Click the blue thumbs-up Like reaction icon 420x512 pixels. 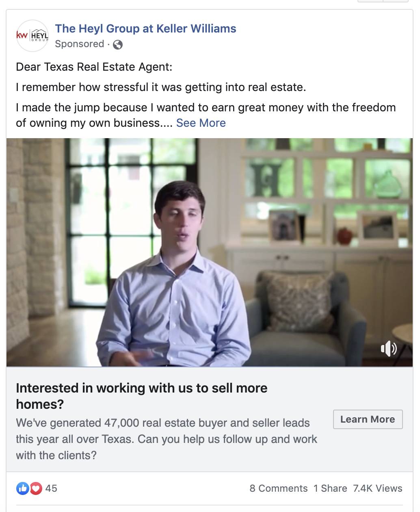coord(23,488)
